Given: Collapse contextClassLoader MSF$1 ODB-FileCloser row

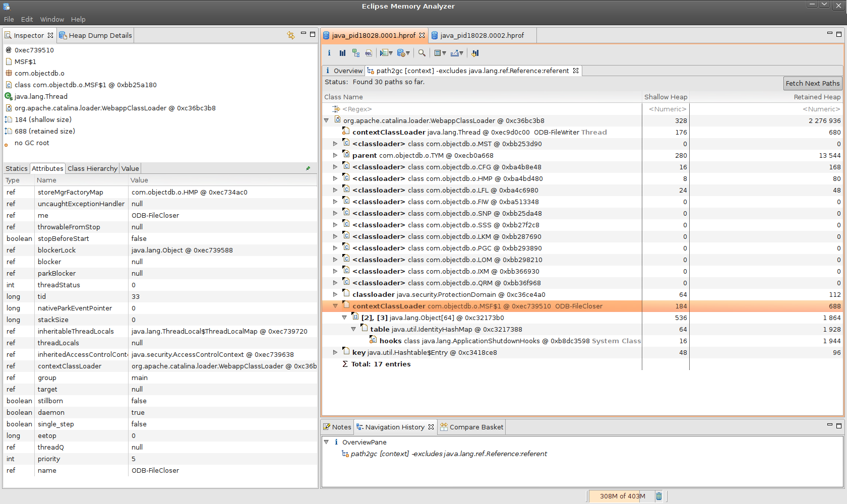Looking at the screenshot, I should (335, 306).
